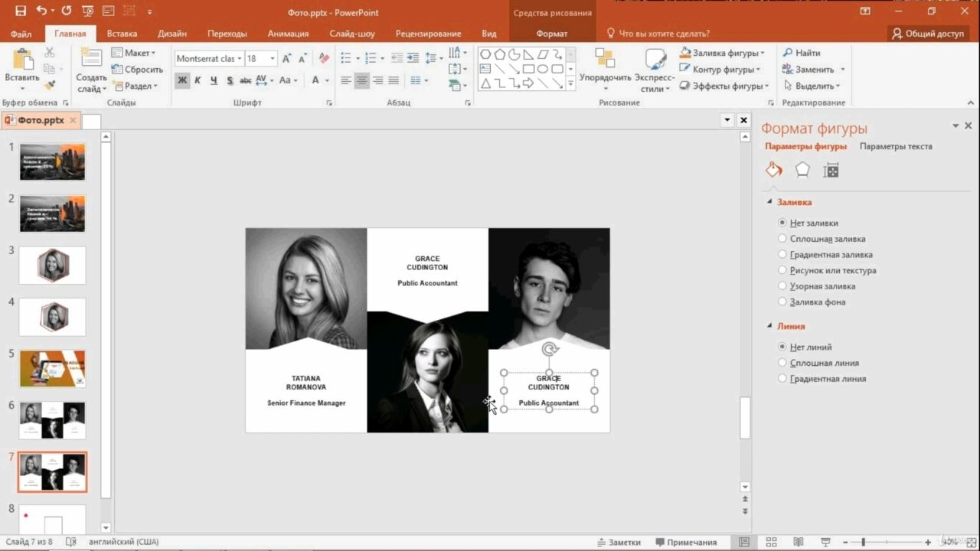Switch to Параметры текста tab

(896, 146)
